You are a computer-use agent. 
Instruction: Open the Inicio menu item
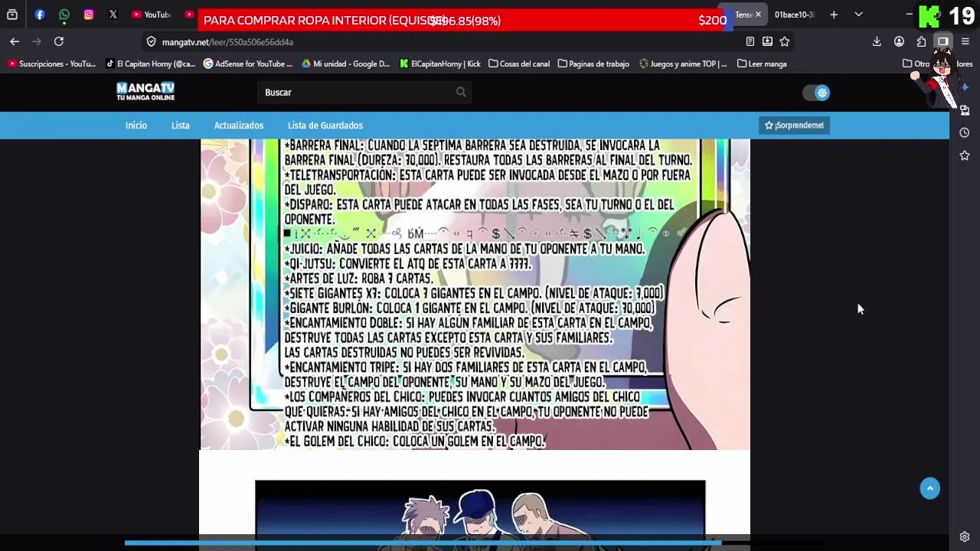(136, 126)
